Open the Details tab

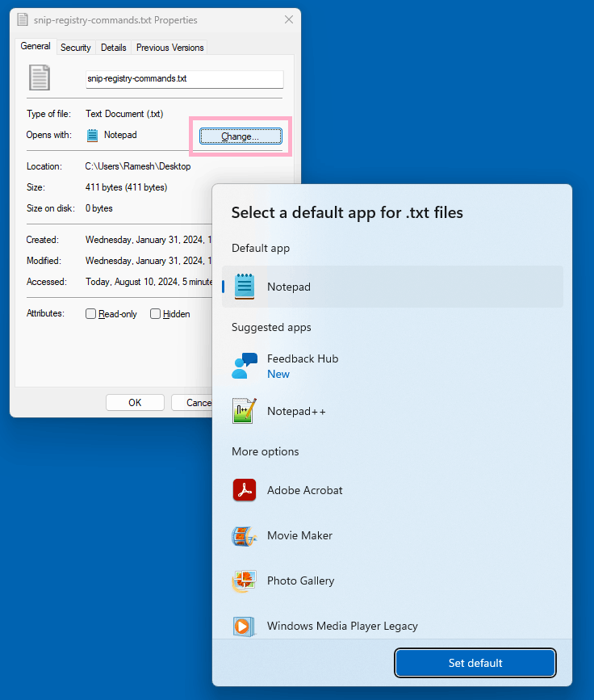113,48
